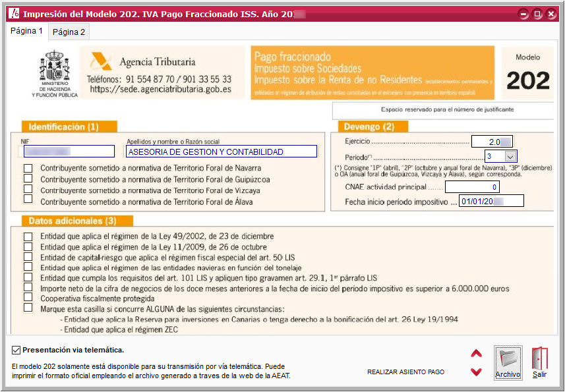Click the red up arrow icon
Viewport: 565px width, 392px height.
(x=476, y=354)
